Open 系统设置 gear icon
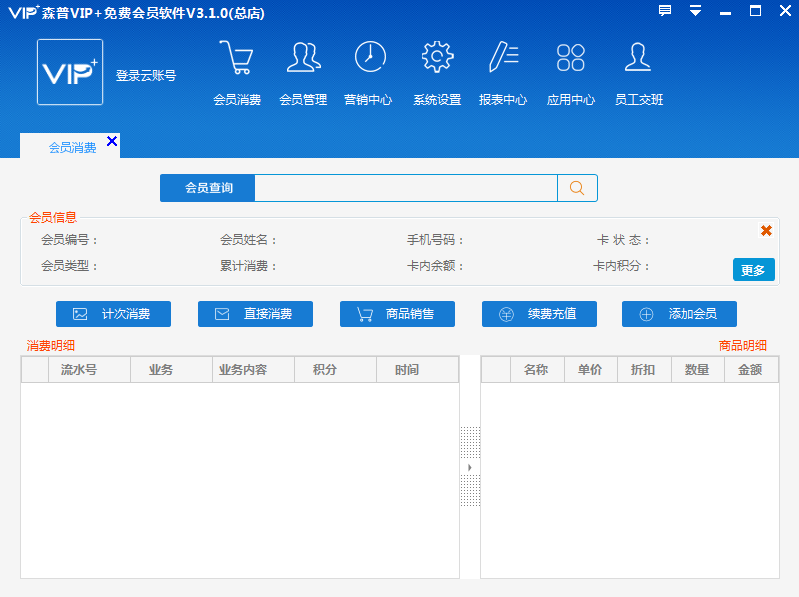Screen dimensions: 799x597 point(437,59)
